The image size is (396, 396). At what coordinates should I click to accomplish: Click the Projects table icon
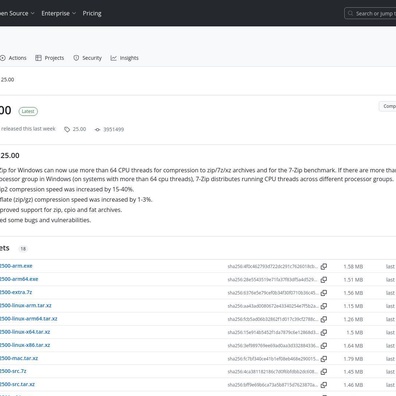point(38,58)
